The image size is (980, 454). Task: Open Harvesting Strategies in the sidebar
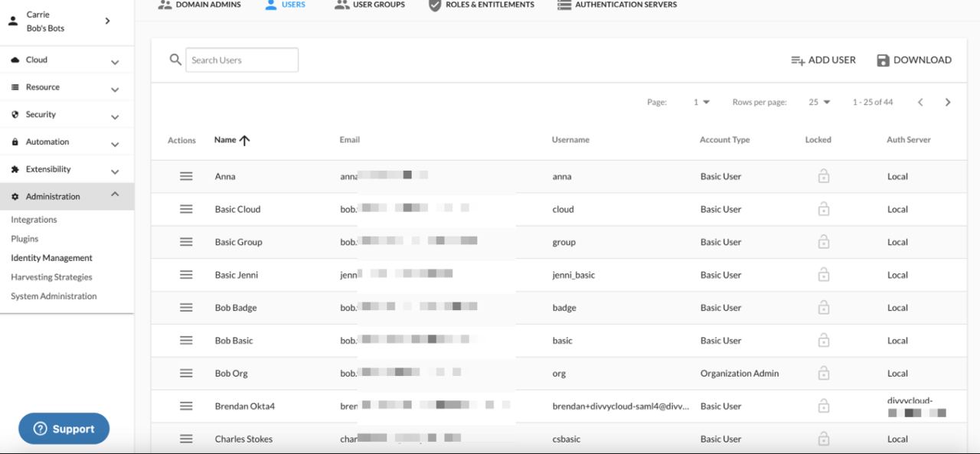pyautogui.click(x=51, y=277)
